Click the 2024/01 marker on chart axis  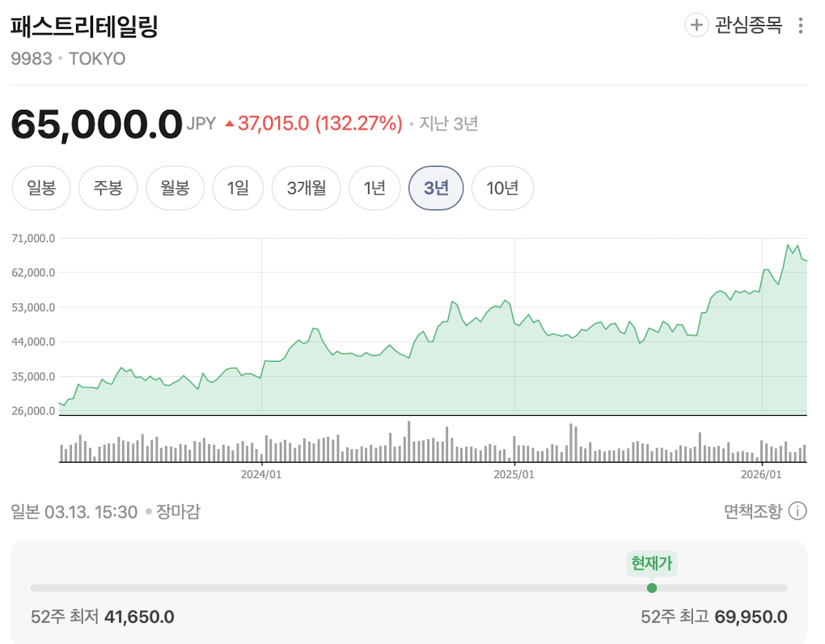pyautogui.click(x=261, y=474)
